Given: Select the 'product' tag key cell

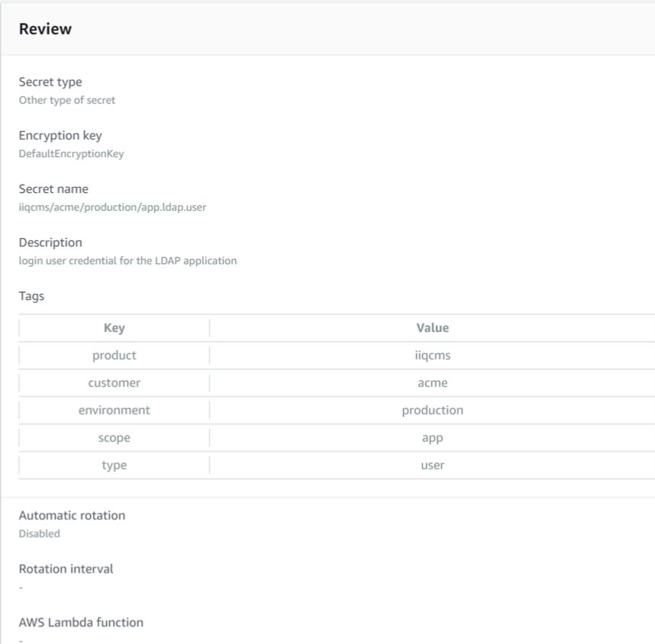Looking at the screenshot, I should [114, 356].
